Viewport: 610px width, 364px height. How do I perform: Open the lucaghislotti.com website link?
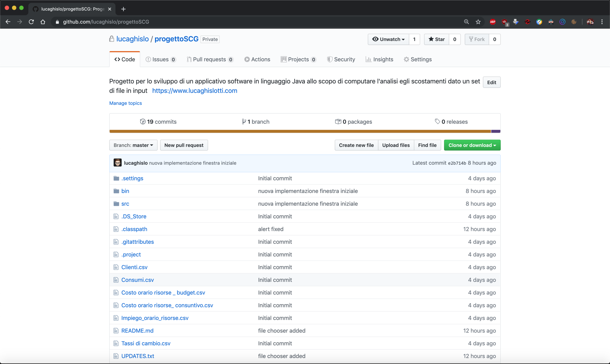coord(195,91)
